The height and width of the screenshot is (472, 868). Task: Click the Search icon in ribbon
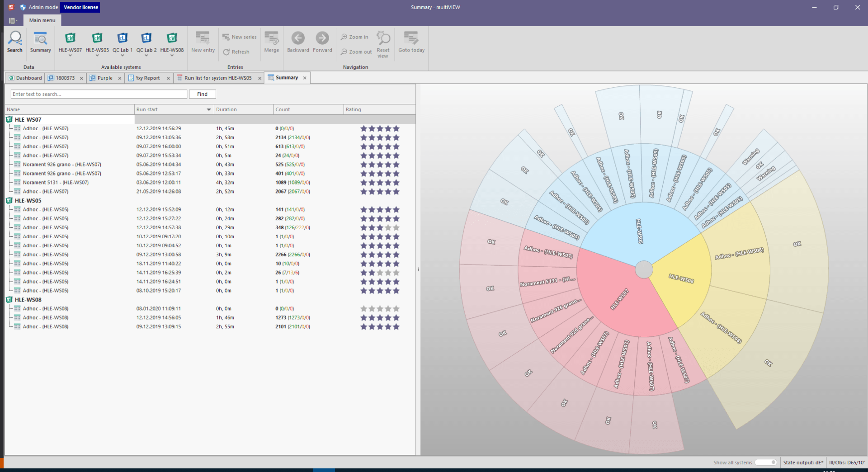tap(14, 42)
